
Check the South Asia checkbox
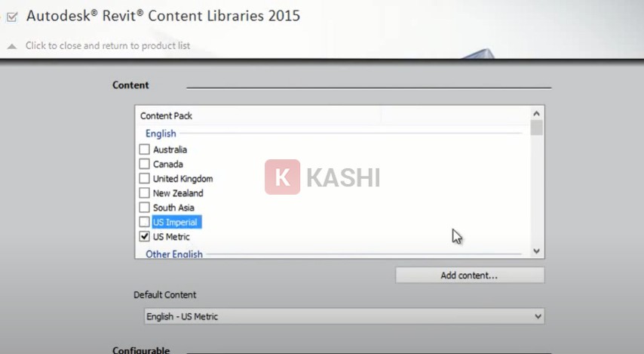click(x=145, y=208)
